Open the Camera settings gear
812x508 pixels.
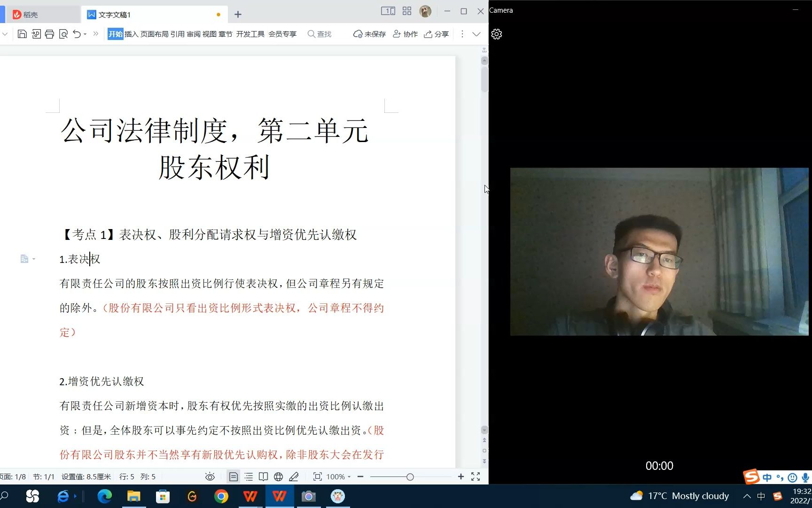point(496,34)
